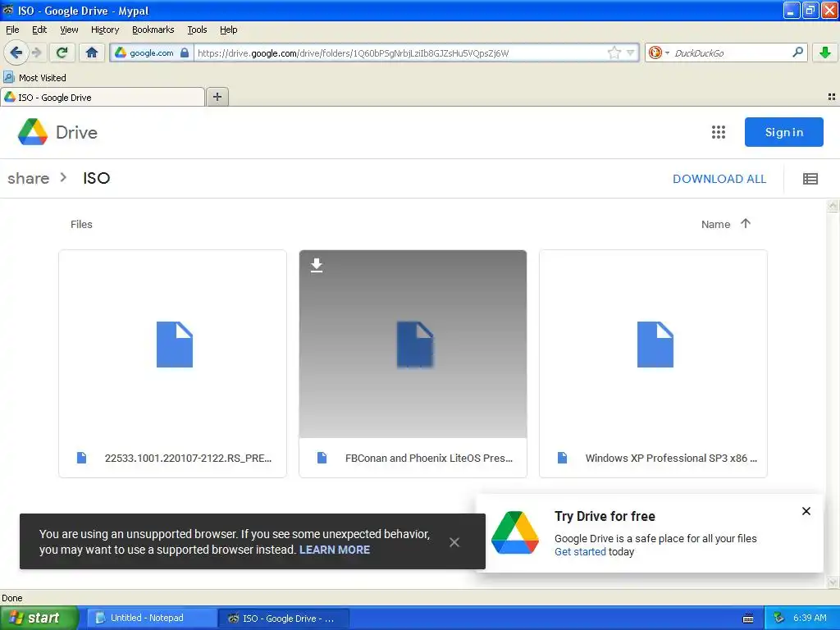Click the list all tabs icon
840x630 pixels.
click(832, 97)
